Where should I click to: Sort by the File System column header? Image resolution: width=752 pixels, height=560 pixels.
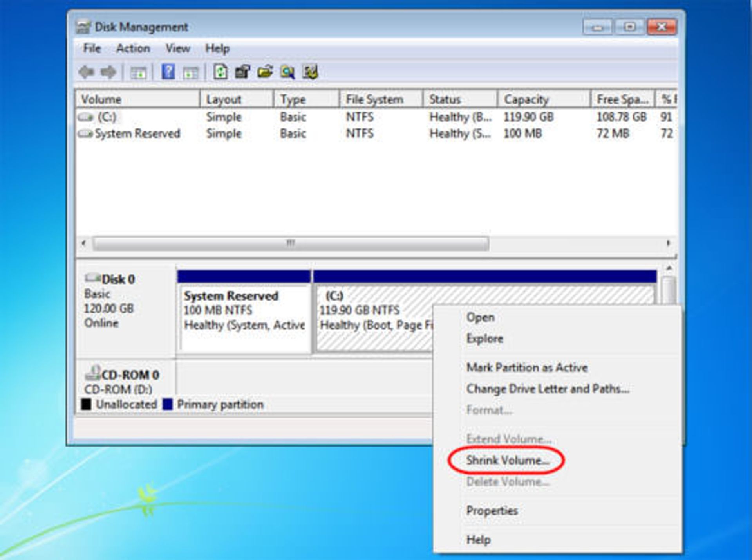coord(381,99)
